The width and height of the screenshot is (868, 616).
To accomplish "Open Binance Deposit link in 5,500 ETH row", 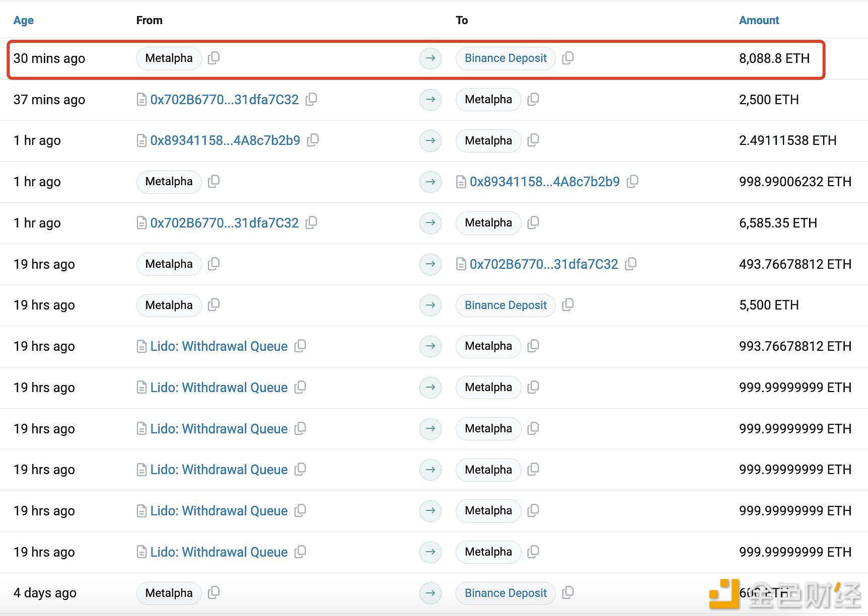I will click(x=505, y=305).
